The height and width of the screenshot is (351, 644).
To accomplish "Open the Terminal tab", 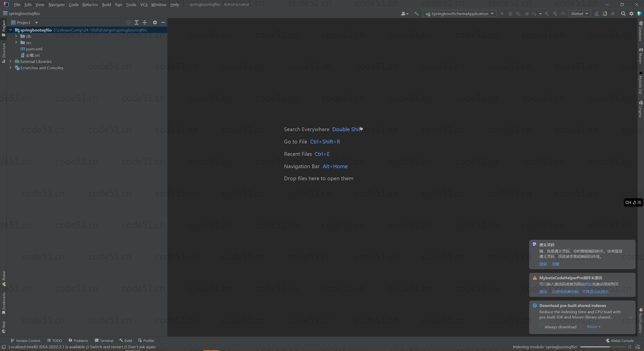I will pyautogui.click(x=104, y=340).
